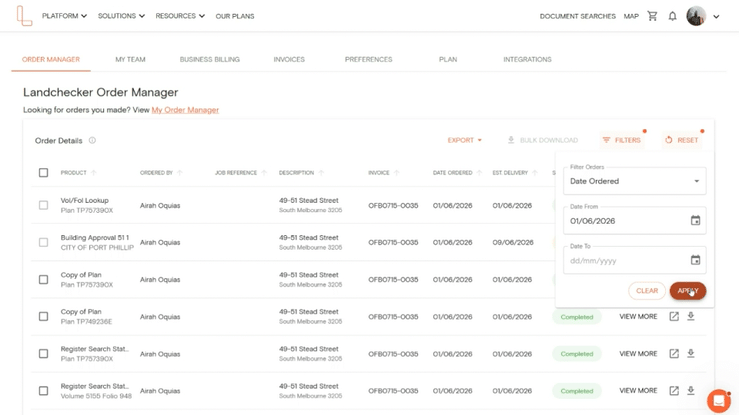This screenshot has height=415, width=739.
Task: Open the Filter Orders dropdown
Action: (x=634, y=181)
